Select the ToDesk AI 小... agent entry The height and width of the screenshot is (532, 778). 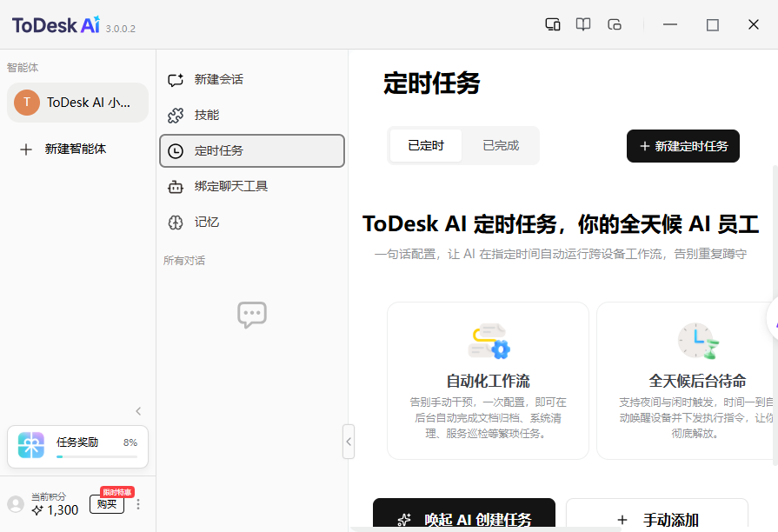[x=78, y=103]
